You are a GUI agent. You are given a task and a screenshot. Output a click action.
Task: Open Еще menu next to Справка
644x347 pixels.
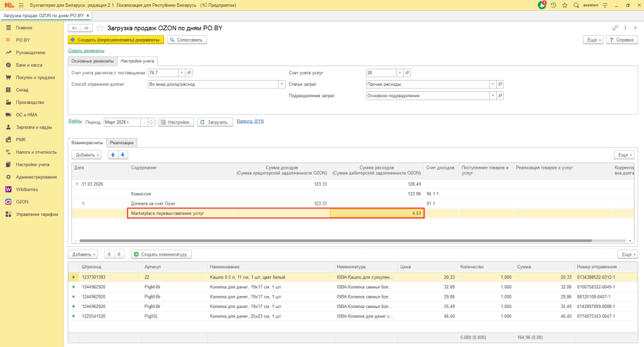tap(594, 40)
